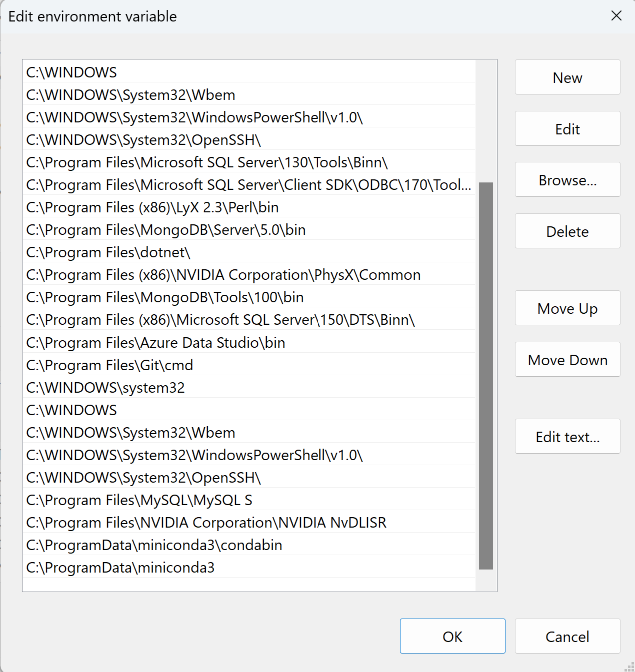Select the Azure Data Studio\bin entry
This screenshot has width=635, height=672.
[x=156, y=343]
